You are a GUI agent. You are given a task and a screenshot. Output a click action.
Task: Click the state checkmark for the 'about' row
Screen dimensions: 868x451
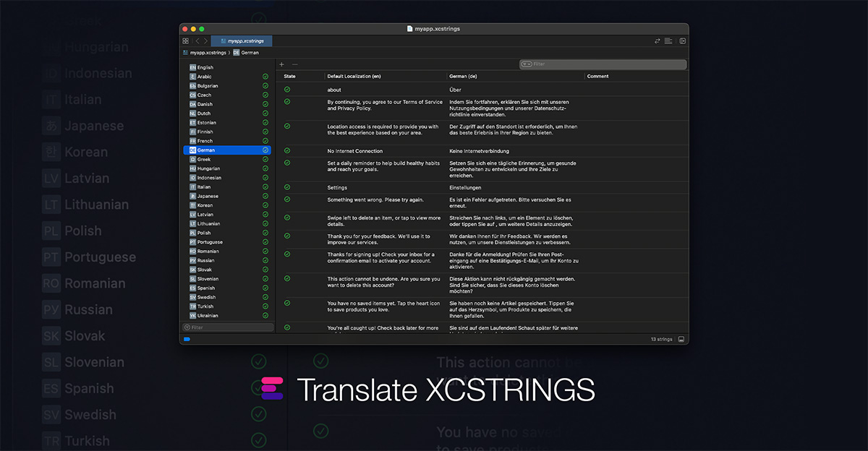[x=287, y=90]
